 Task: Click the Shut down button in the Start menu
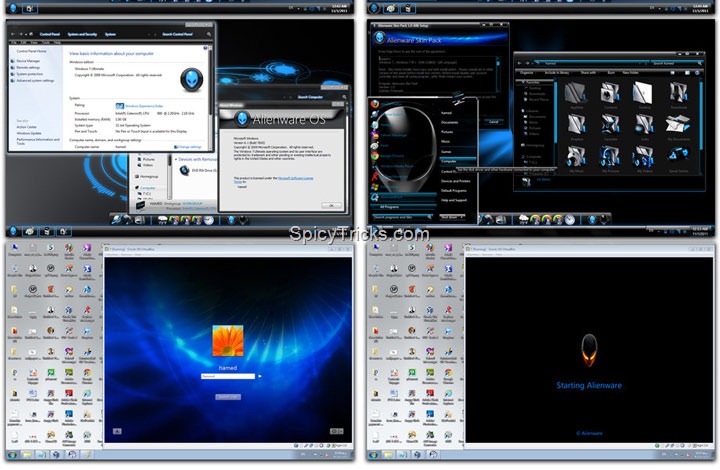[449, 217]
